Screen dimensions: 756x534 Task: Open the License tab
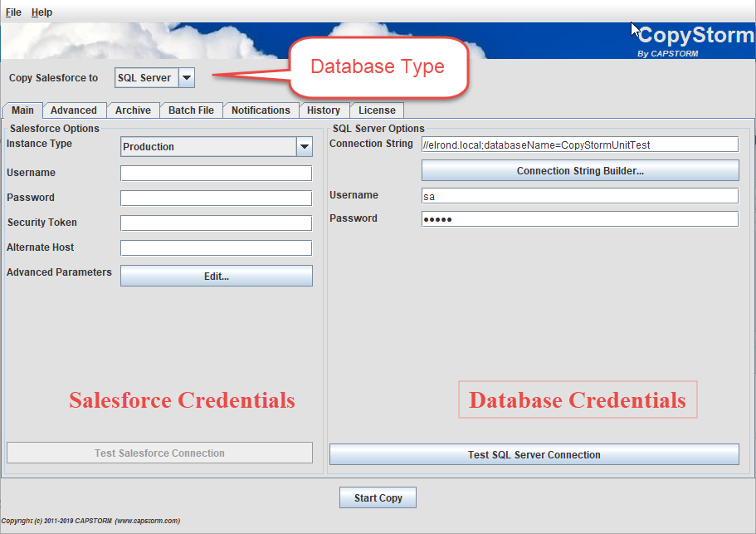coord(377,110)
